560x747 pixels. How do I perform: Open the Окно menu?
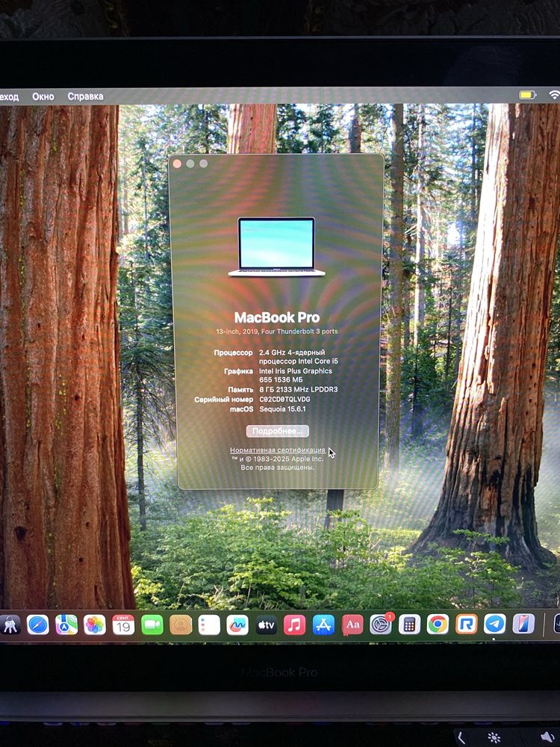click(43, 96)
